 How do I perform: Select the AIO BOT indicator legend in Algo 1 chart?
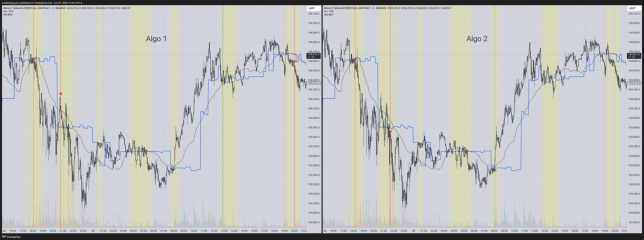click(x=8, y=15)
